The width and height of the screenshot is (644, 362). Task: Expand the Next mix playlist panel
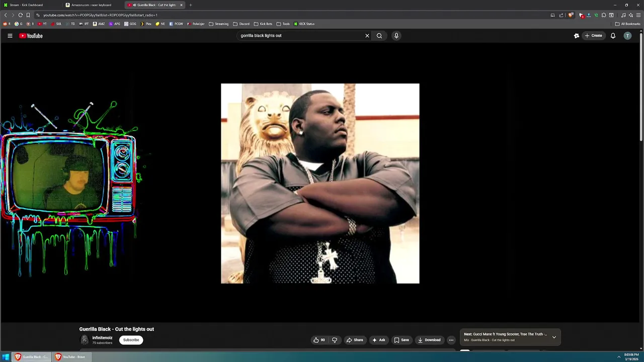[x=554, y=337]
